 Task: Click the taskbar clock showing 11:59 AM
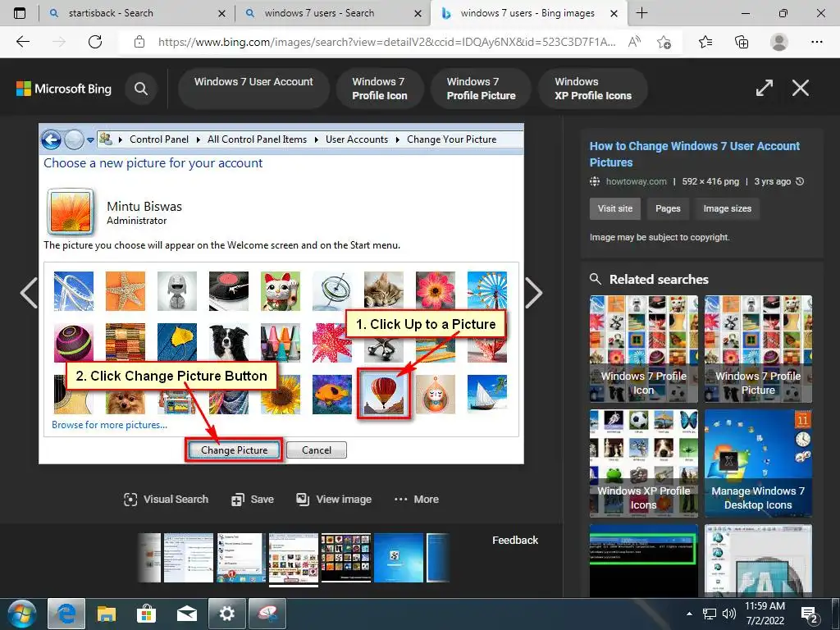pos(765,614)
